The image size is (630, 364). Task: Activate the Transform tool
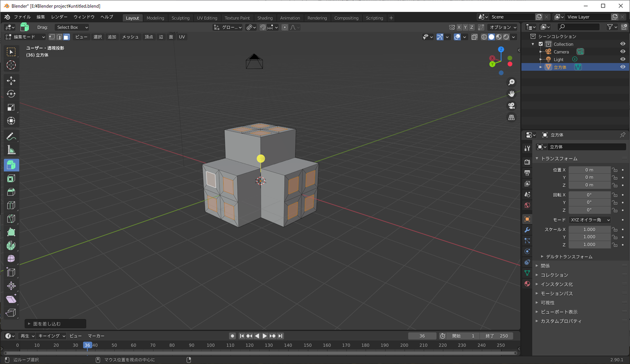tap(11, 121)
